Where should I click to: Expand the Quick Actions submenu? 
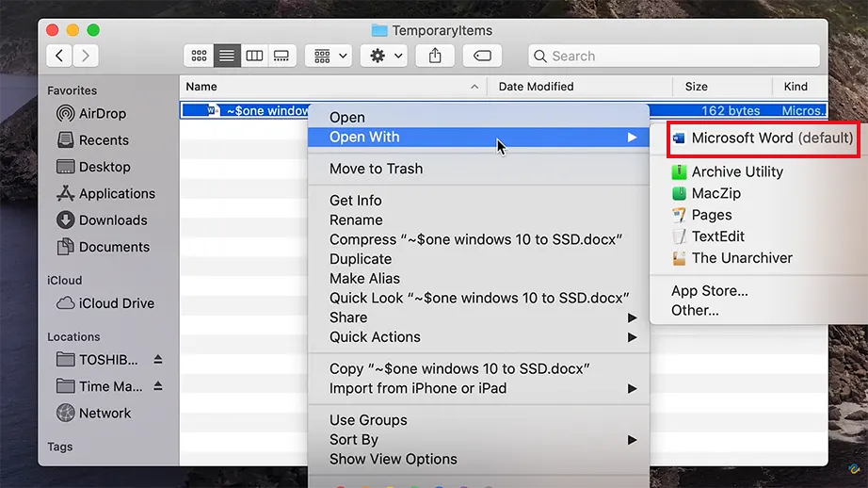tap(478, 336)
